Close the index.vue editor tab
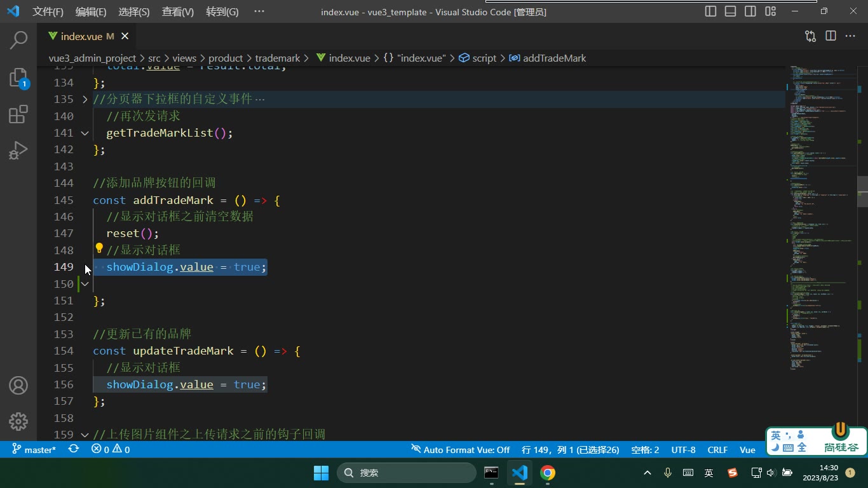The width and height of the screenshot is (868, 488). click(x=125, y=36)
